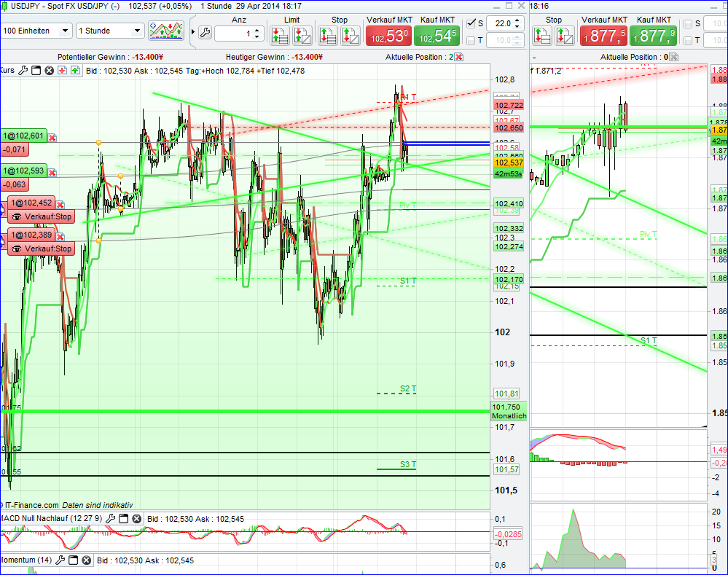
Task: Click the Verkauf MKT 102,53 sell button
Action: (x=388, y=35)
